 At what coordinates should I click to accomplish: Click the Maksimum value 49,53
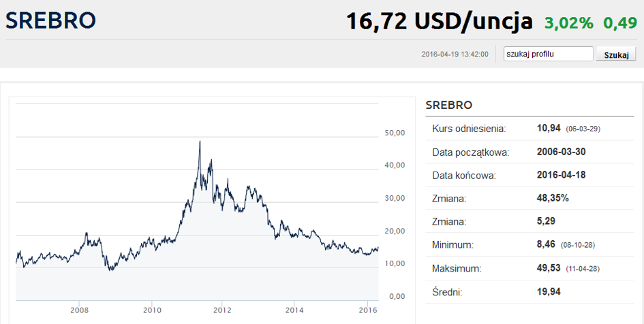(x=549, y=268)
